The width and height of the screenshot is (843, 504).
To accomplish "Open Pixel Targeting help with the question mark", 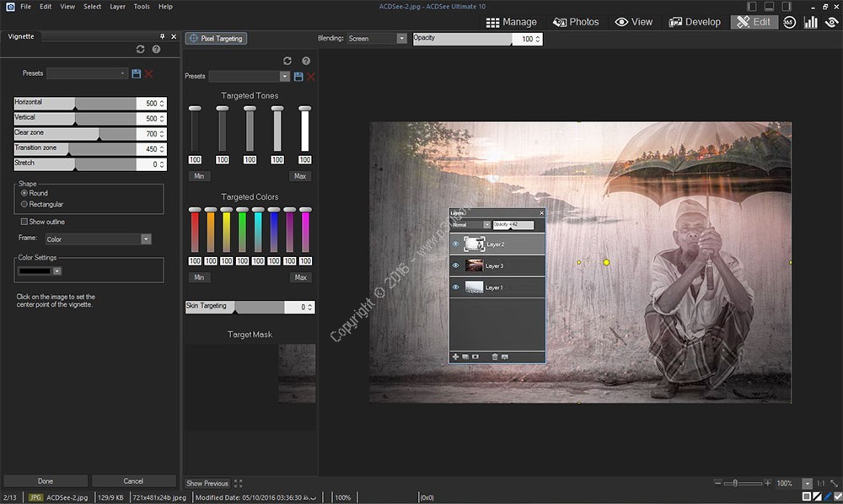I will click(305, 60).
